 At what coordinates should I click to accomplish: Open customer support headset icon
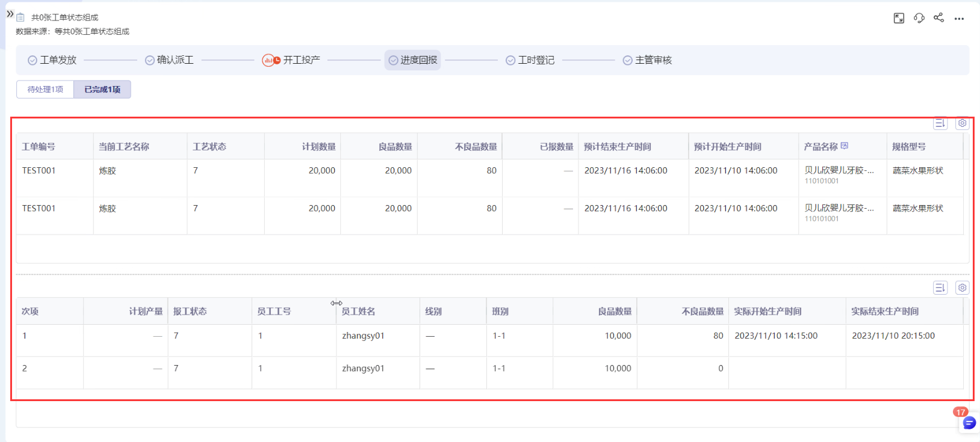[919, 18]
